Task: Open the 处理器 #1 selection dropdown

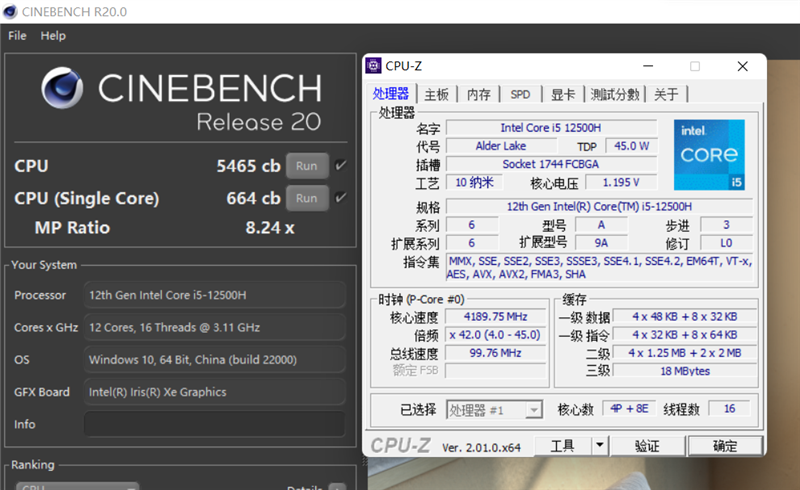Action: click(494, 410)
